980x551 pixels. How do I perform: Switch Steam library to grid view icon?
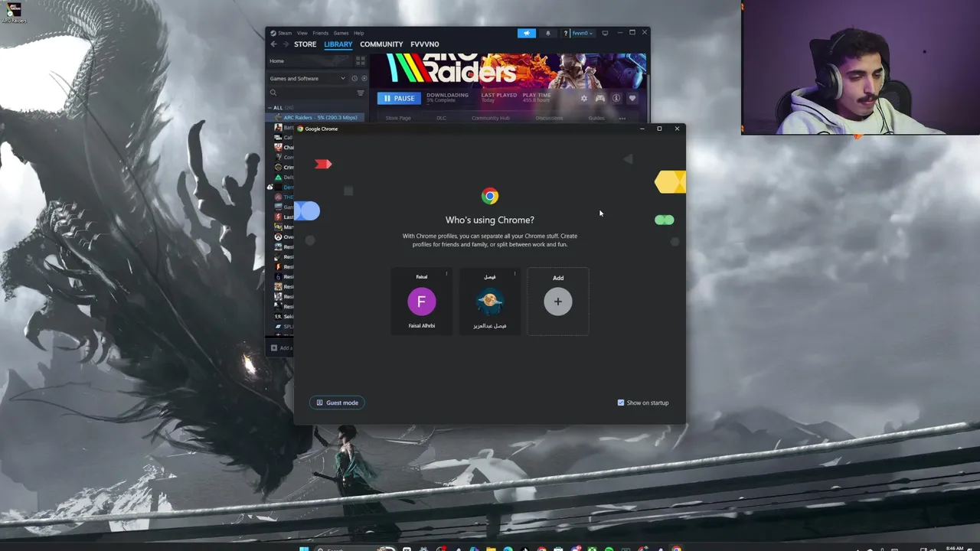pos(361,61)
